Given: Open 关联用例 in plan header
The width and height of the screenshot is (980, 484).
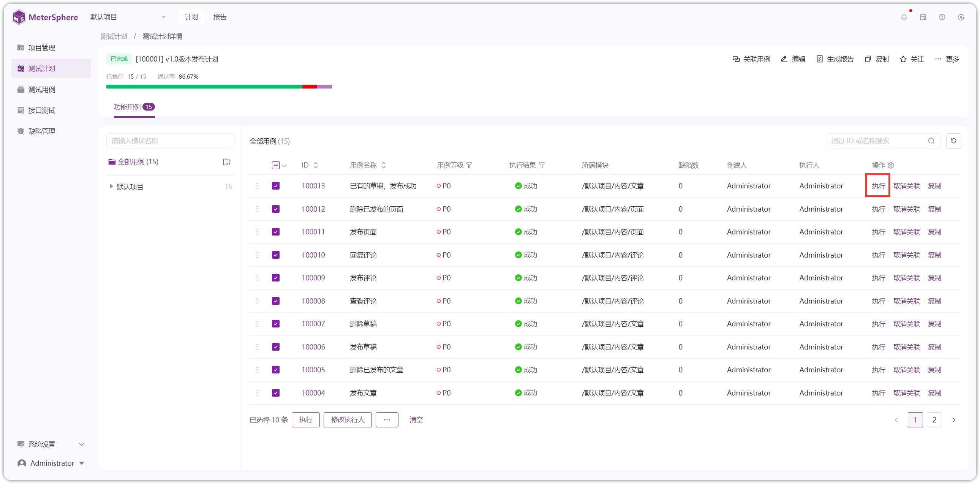Looking at the screenshot, I should (x=751, y=59).
